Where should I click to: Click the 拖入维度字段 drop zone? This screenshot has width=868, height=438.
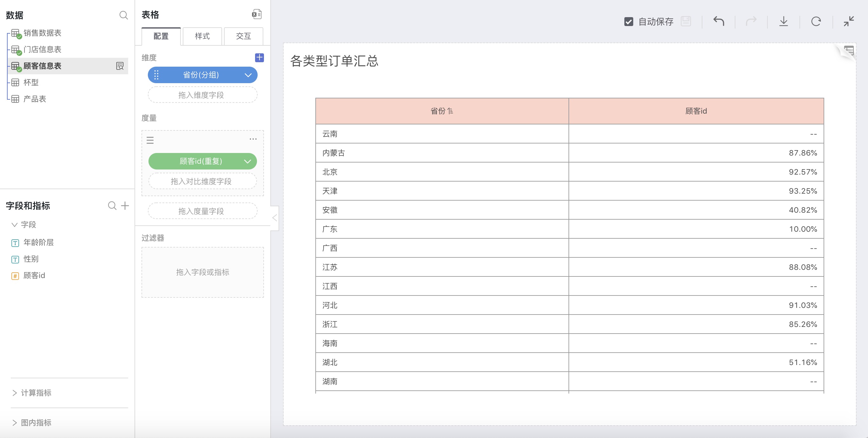[202, 95]
